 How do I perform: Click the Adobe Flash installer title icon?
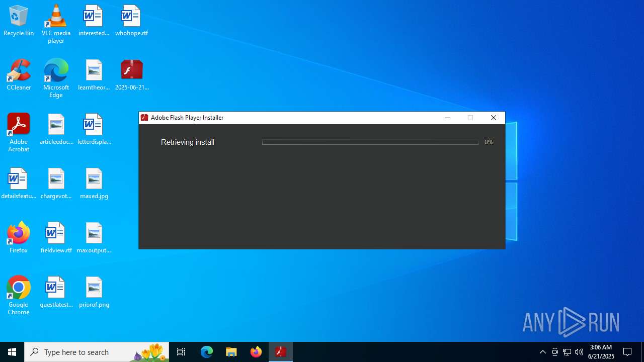click(144, 118)
